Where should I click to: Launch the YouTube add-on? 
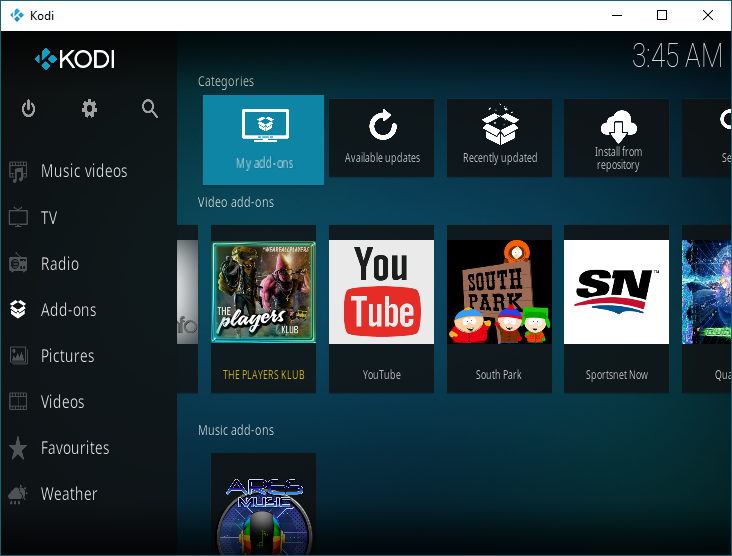(381, 309)
